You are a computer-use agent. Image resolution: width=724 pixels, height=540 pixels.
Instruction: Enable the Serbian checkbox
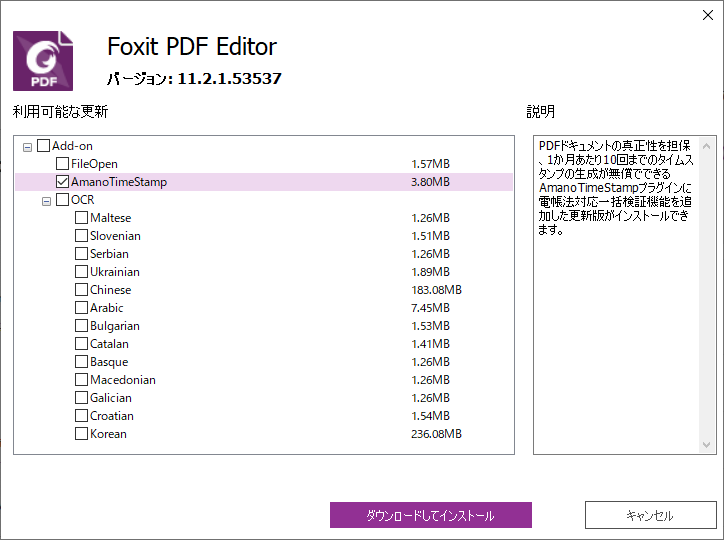81,254
